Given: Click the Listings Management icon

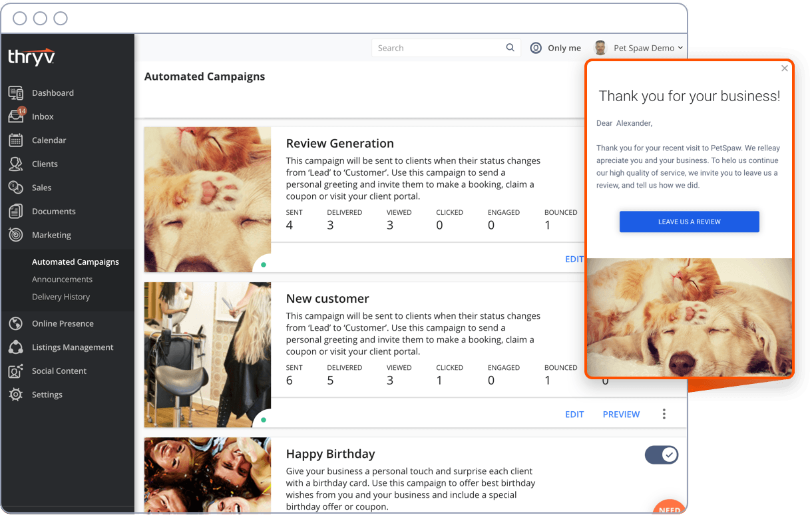Looking at the screenshot, I should (16, 347).
